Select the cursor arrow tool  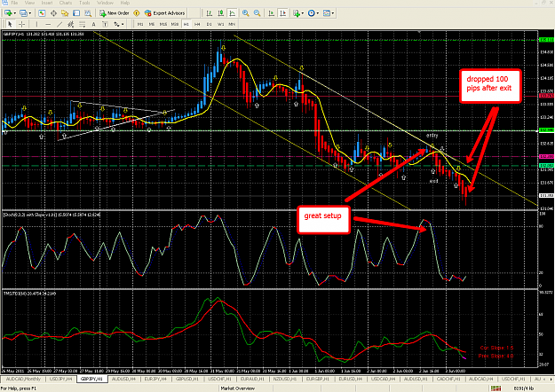click(10, 24)
